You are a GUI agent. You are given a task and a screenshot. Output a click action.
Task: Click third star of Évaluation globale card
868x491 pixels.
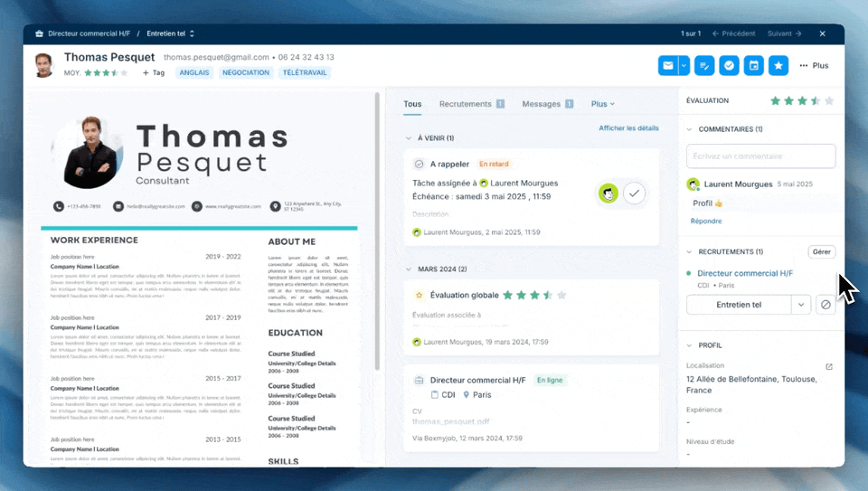[x=534, y=295]
